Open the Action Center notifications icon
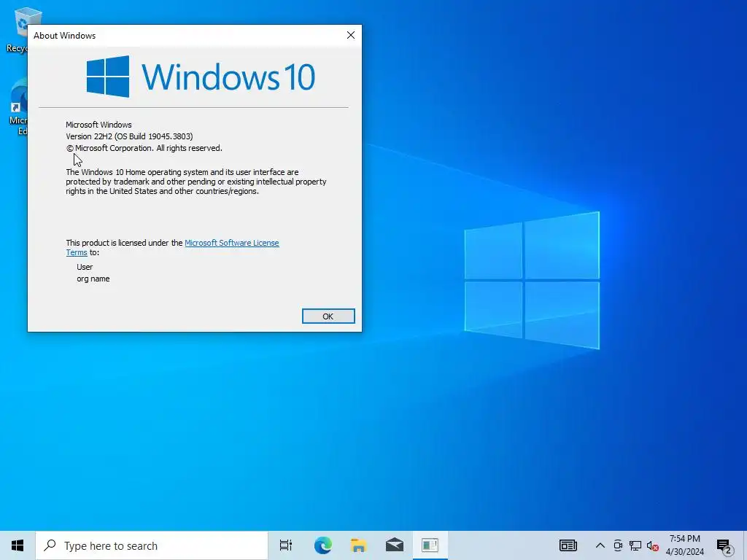The width and height of the screenshot is (747, 560). click(x=724, y=547)
